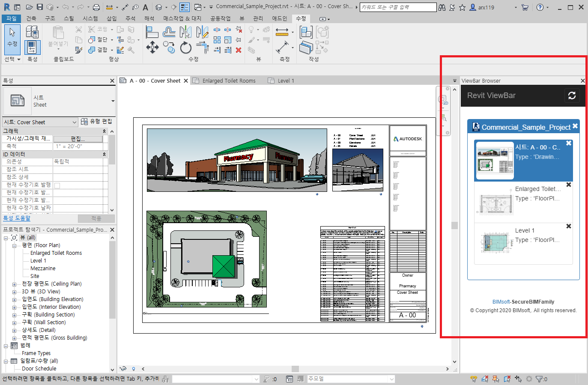This screenshot has width=588, height=385.
Task: Click the Save icon in quick access toolbar
Action: (x=40, y=7)
